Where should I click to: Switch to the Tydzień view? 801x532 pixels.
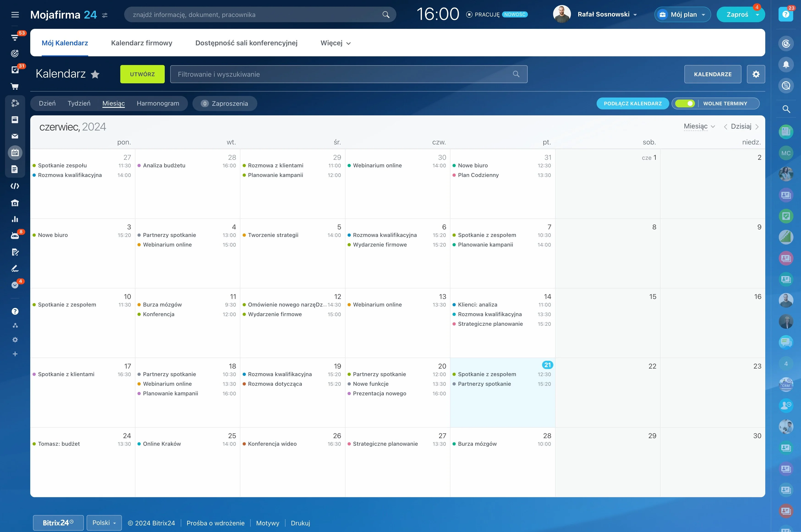click(79, 103)
